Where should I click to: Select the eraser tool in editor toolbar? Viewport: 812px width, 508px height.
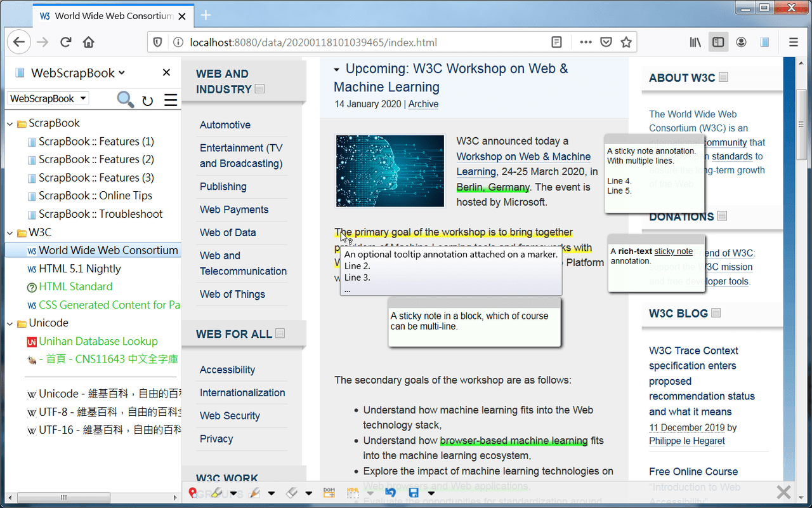coord(292,492)
